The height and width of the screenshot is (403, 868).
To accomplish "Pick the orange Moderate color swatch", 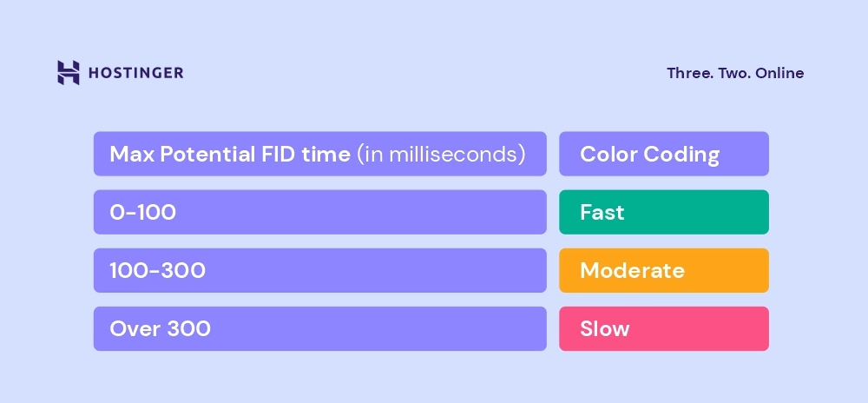I will (664, 270).
